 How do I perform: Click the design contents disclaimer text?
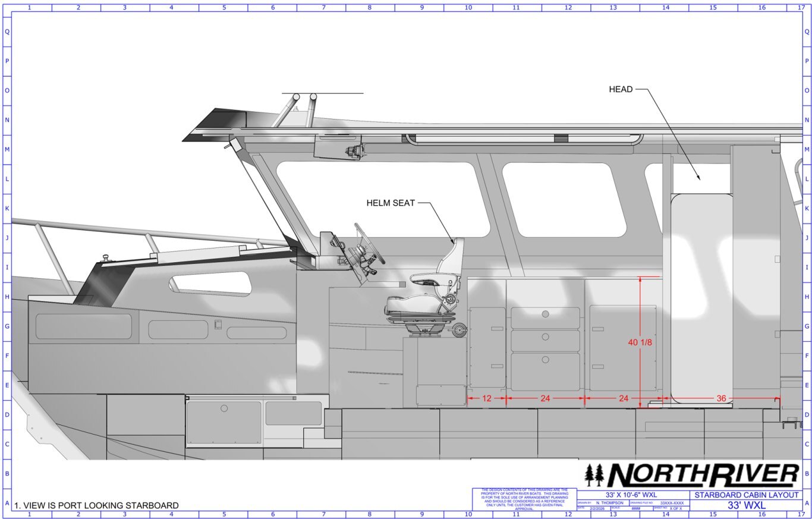(524, 499)
